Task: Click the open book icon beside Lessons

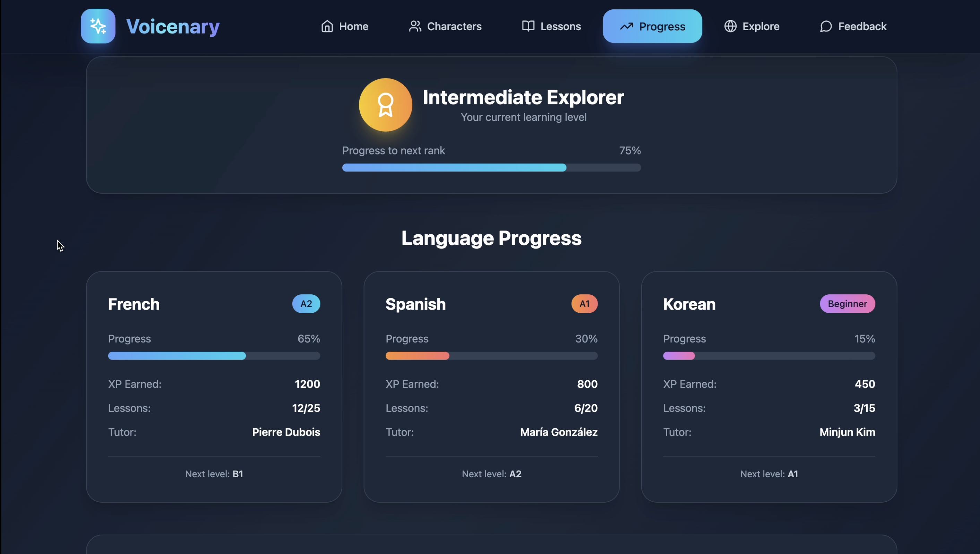Action: (528, 26)
